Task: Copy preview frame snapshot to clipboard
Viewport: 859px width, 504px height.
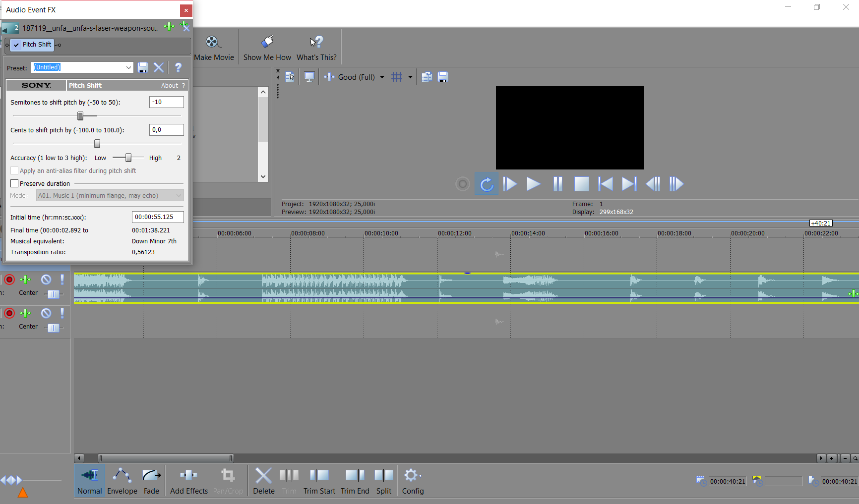Action: (x=426, y=77)
